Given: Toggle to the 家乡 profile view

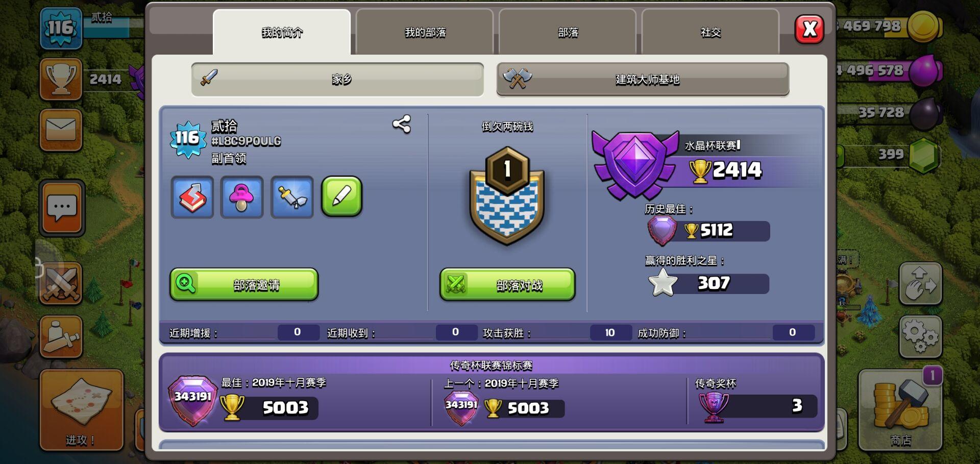Looking at the screenshot, I should (x=337, y=79).
